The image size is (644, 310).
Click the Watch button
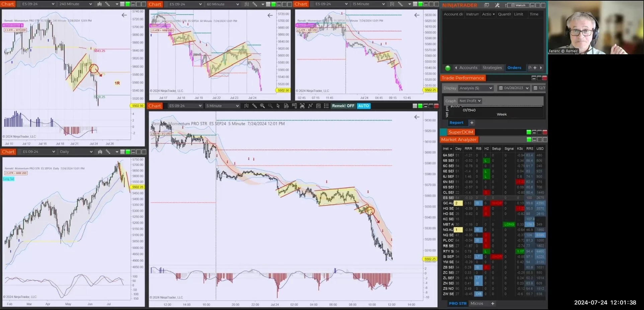click(x=518, y=5)
